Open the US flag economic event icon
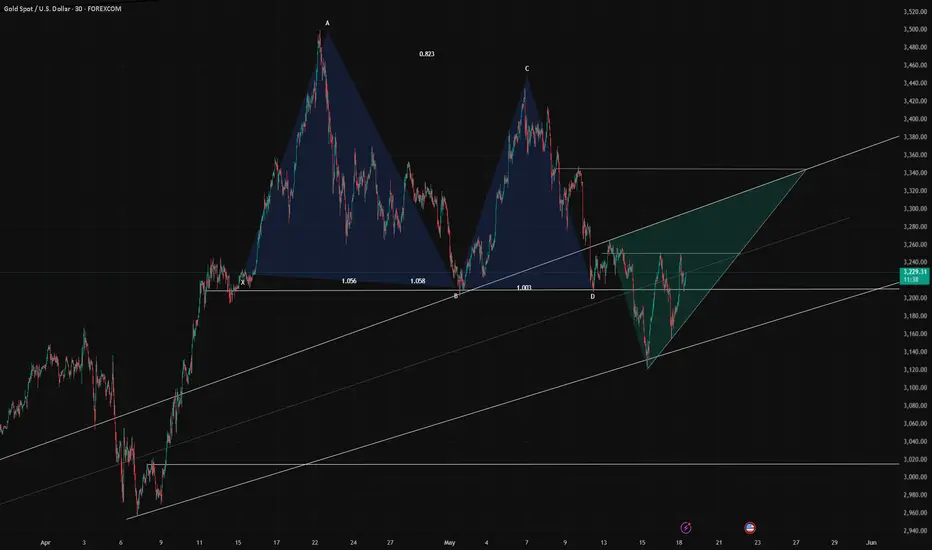Image resolution: width=932 pixels, height=550 pixels. (750, 527)
